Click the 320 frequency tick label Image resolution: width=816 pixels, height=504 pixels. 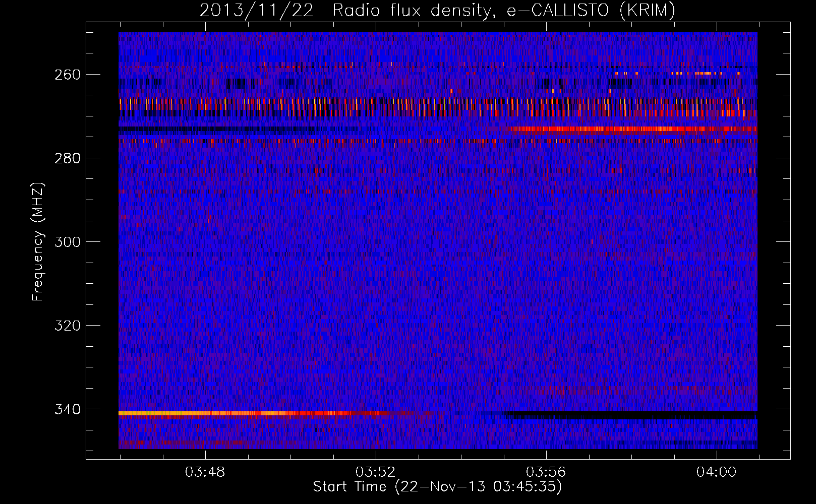coord(68,326)
